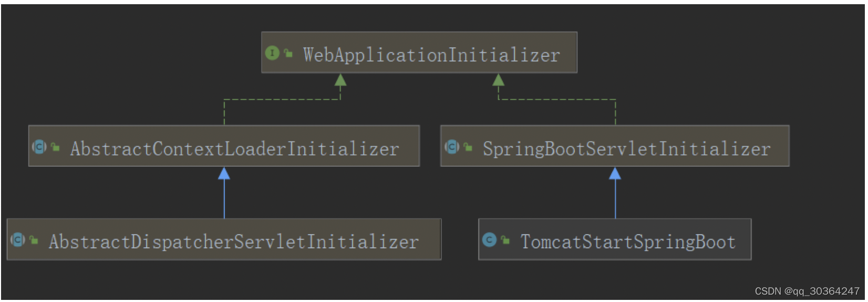Click the lock icon beside WebApplicationInitializer
Image resolution: width=868 pixels, height=302 pixels.
tap(288, 53)
